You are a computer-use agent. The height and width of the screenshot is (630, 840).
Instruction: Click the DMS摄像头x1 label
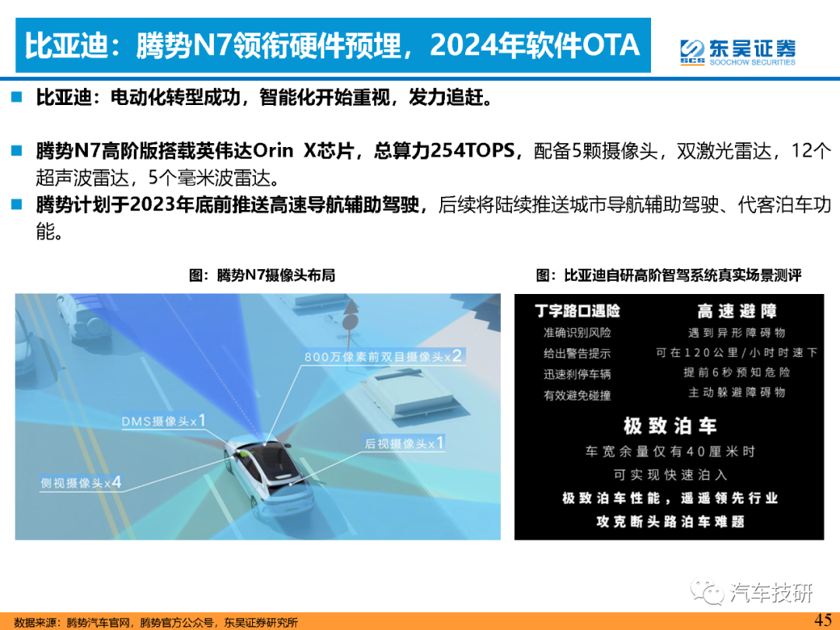click(x=163, y=421)
